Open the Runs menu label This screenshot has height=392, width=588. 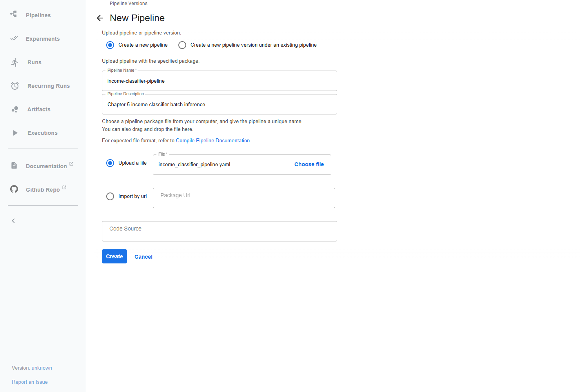tap(34, 62)
